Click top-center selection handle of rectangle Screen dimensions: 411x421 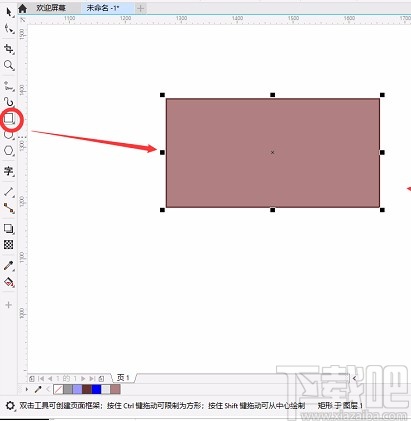click(x=272, y=95)
